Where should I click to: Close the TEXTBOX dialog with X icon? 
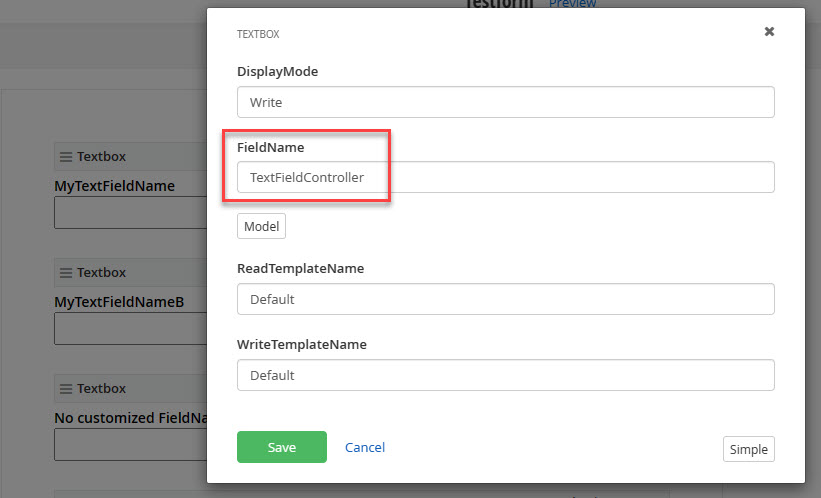coord(769,31)
